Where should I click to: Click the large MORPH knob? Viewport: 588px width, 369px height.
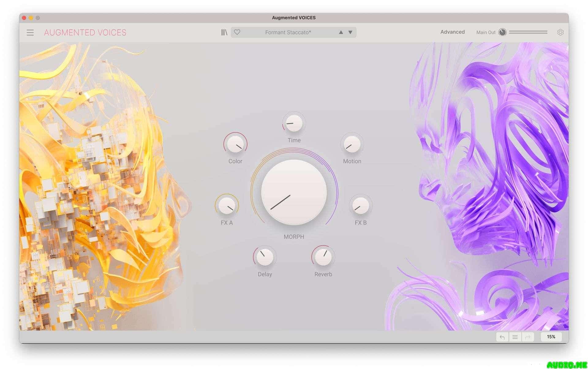[294, 192]
